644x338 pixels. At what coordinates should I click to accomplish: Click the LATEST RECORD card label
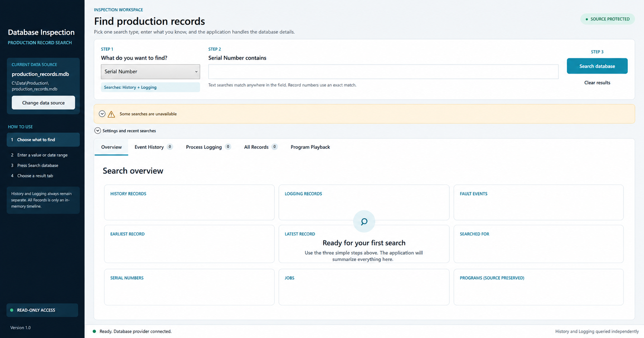tap(300, 234)
